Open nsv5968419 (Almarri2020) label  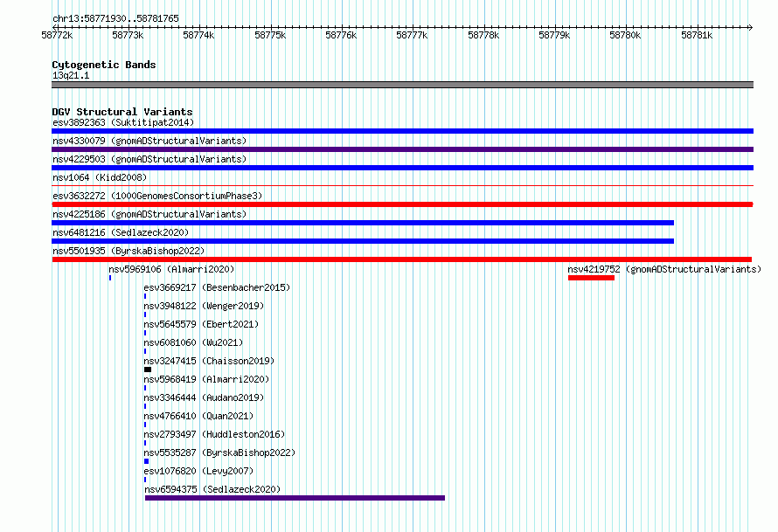tap(206, 379)
